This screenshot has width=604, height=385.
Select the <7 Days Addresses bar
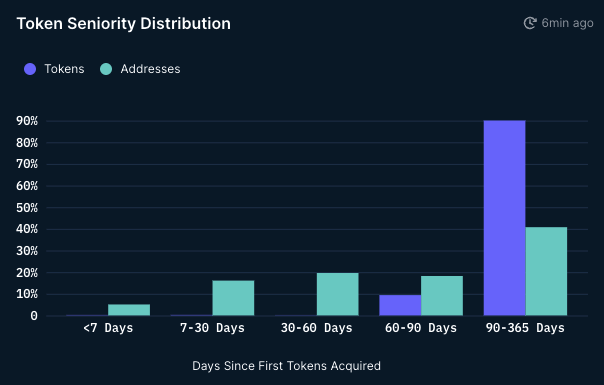(129, 310)
